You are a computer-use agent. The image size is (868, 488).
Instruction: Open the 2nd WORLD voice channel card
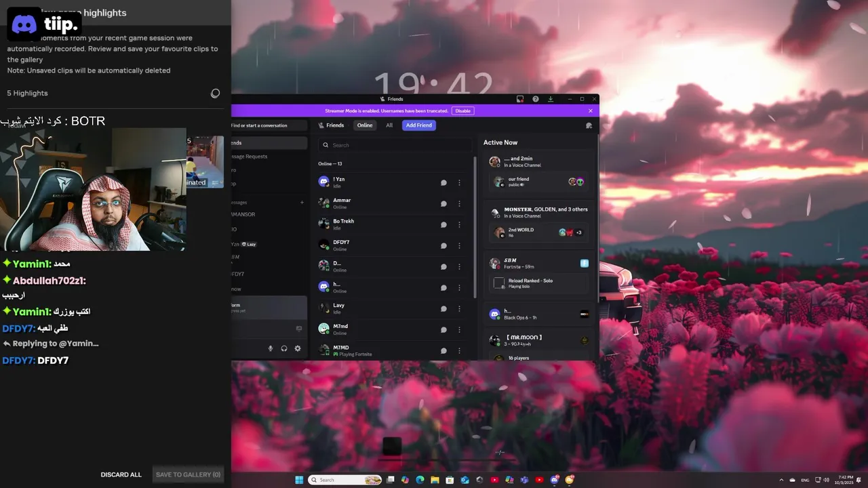539,232
